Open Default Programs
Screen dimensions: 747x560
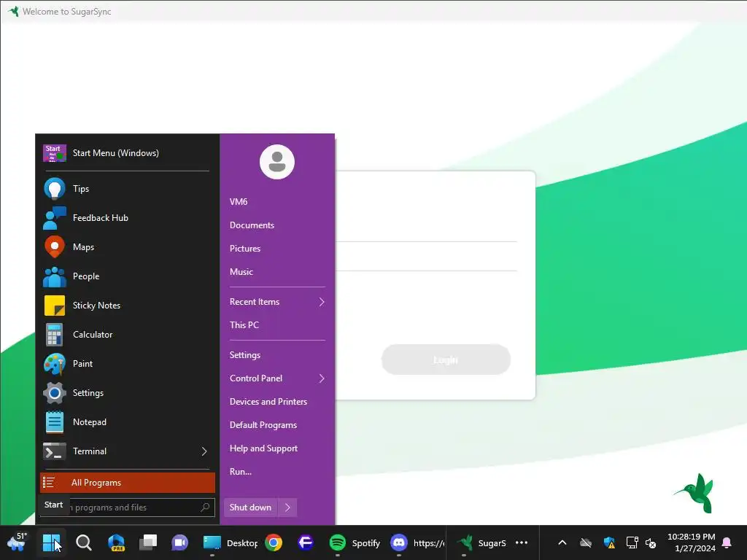coord(263,425)
